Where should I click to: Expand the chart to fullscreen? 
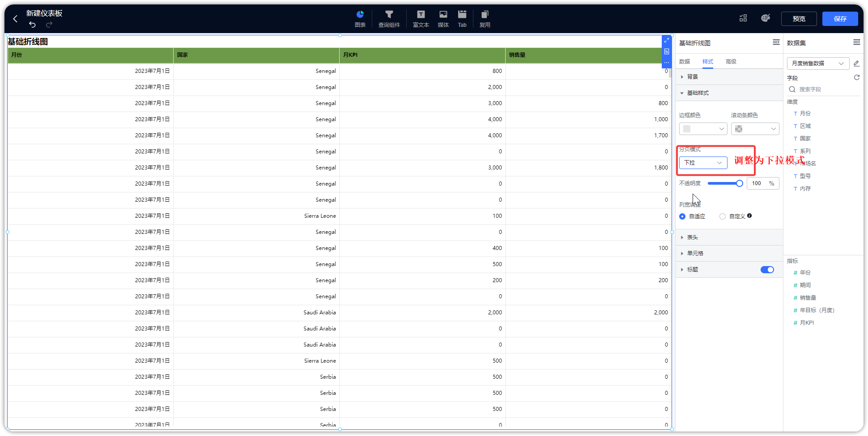pos(667,40)
